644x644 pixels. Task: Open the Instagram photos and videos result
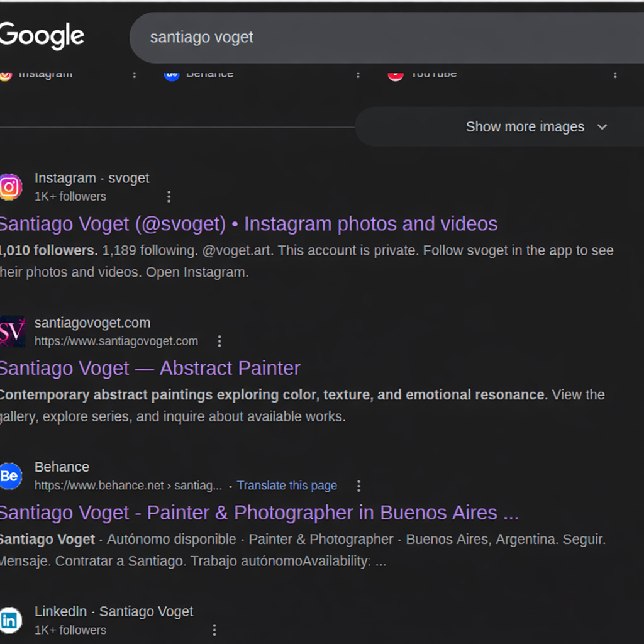point(248,224)
